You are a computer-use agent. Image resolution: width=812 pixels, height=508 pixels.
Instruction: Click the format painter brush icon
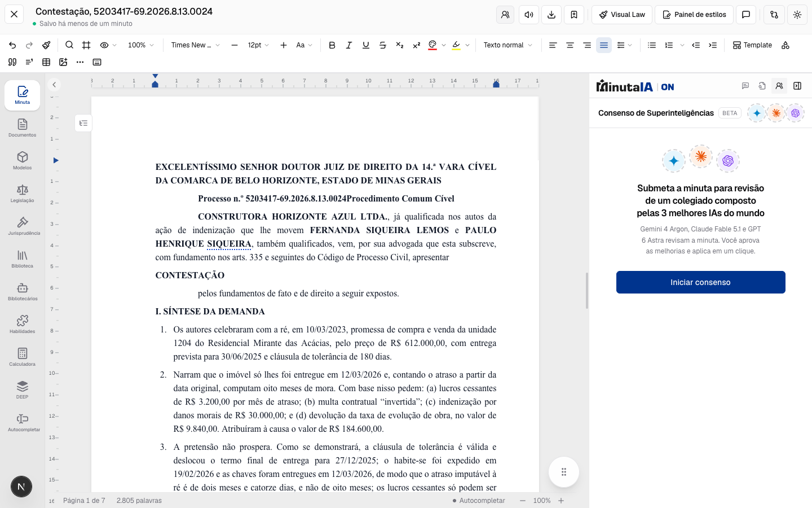46,45
